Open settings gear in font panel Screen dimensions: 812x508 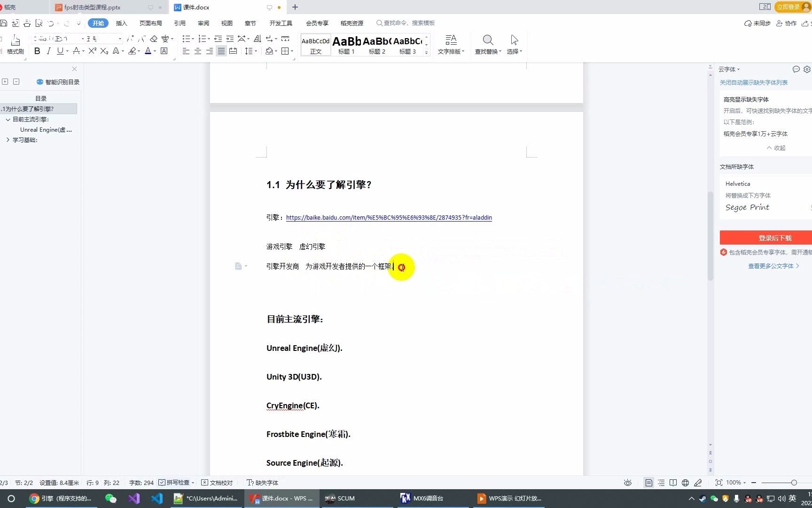click(807, 69)
